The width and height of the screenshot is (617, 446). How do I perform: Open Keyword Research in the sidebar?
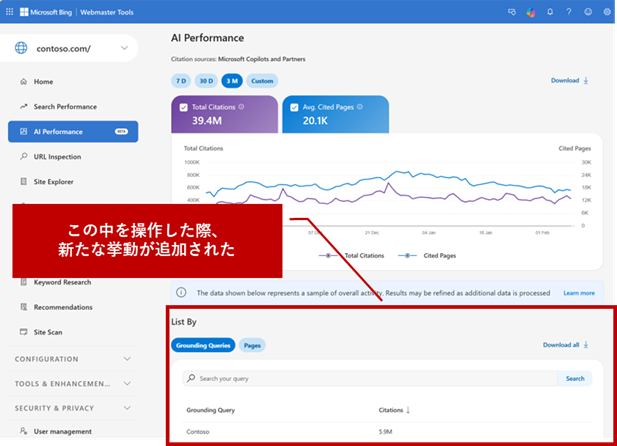62,282
